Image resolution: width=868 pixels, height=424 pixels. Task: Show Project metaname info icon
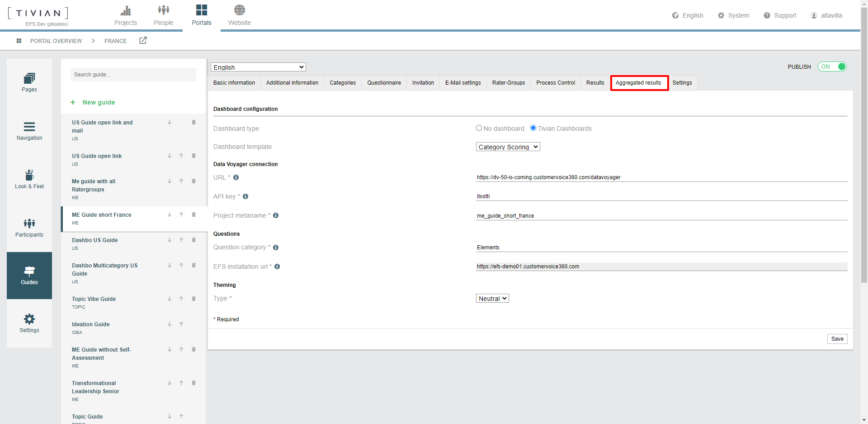(276, 215)
